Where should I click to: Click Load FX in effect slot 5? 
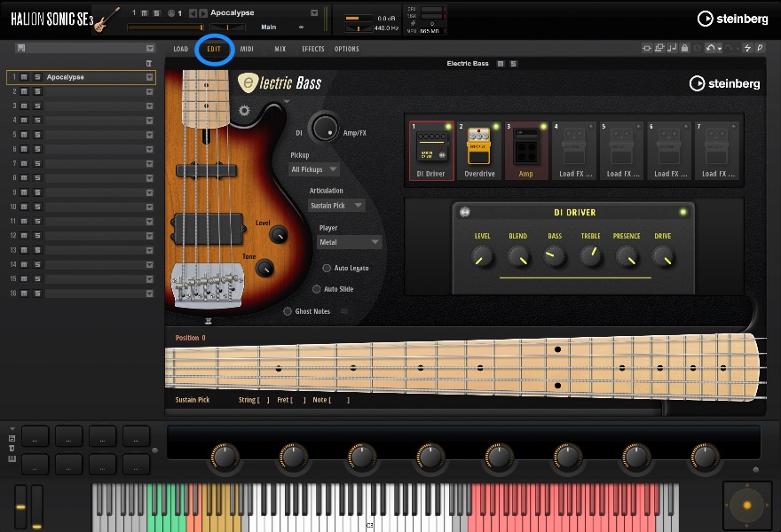[x=621, y=151]
